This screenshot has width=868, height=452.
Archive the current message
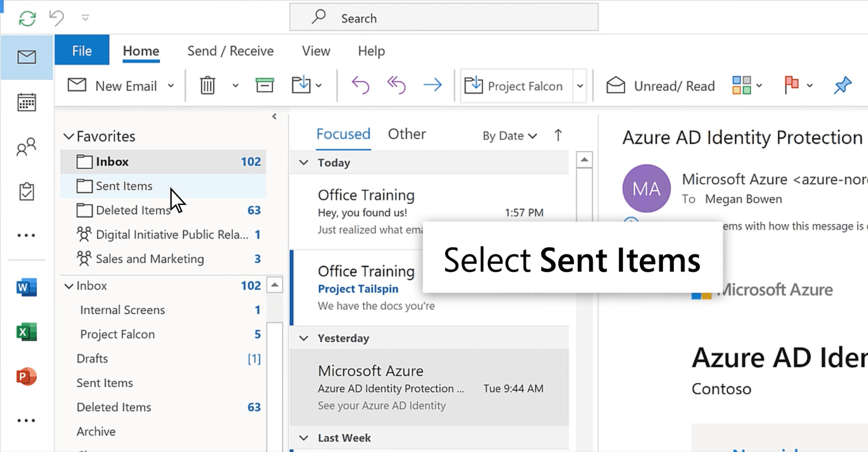pyautogui.click(x=264, y=85)
